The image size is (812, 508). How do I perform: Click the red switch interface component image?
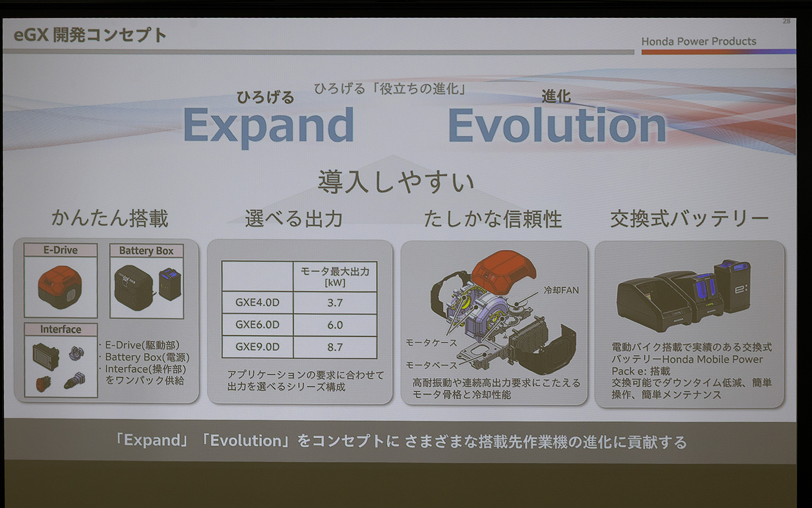43,384
